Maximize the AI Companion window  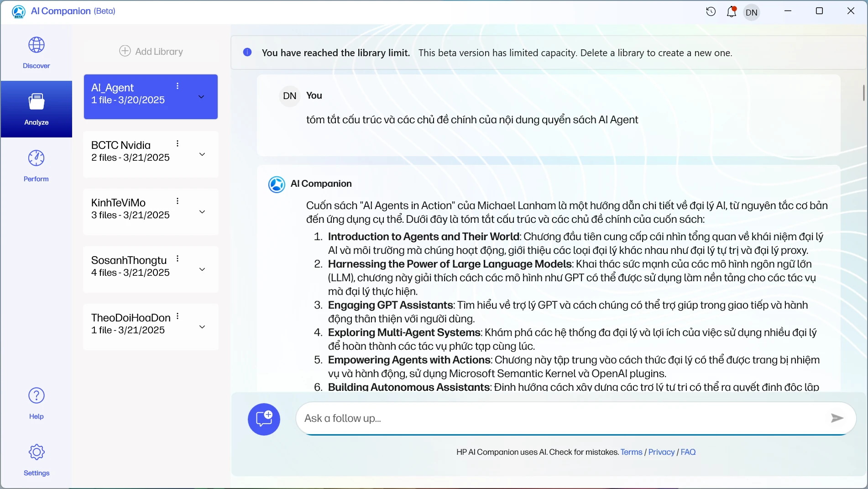tap(819, 11)
